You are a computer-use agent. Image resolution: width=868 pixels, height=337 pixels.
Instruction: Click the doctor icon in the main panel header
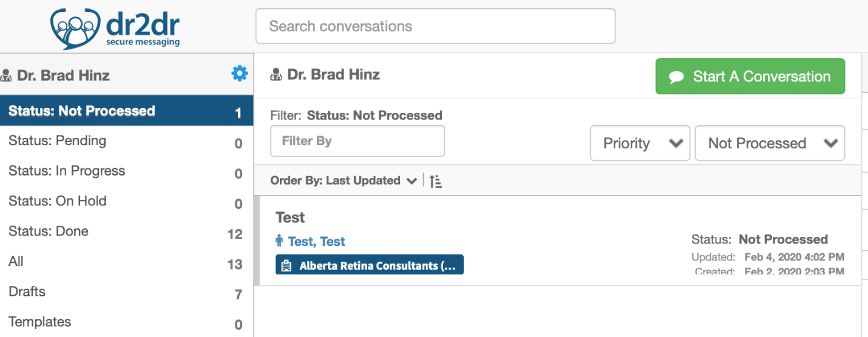[276, 75]
